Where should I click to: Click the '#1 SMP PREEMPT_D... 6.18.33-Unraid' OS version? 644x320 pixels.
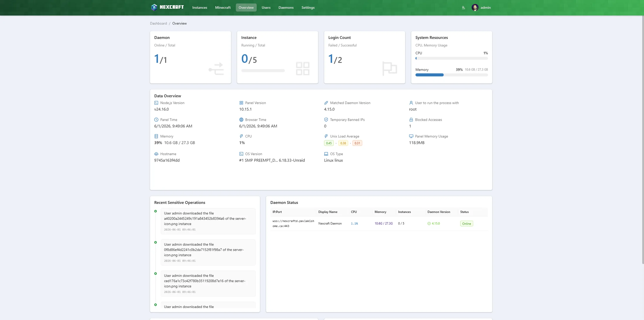272,160
